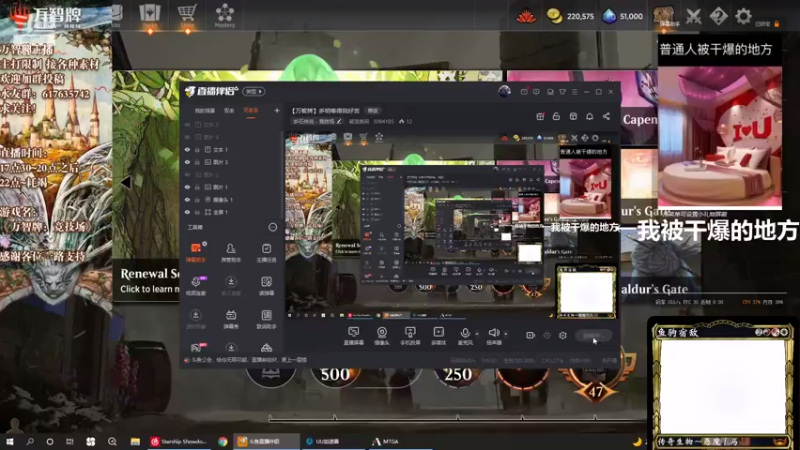The width and height of the screenshot is (800, 450).
Task: Edit the stream category with the pencil icon
Action: click(x=339, y=121)
